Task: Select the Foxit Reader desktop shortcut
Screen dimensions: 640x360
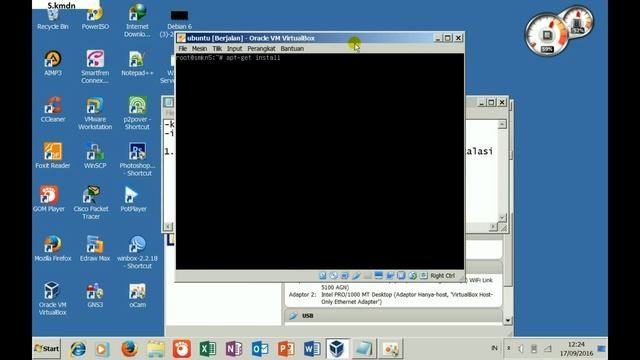Action: [53, 156]
